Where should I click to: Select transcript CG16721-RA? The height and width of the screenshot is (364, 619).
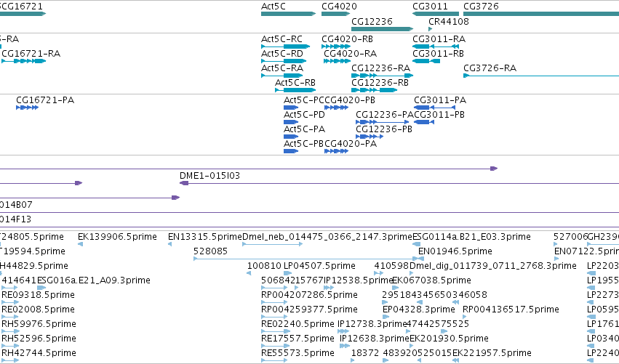(x=31, y=54)
